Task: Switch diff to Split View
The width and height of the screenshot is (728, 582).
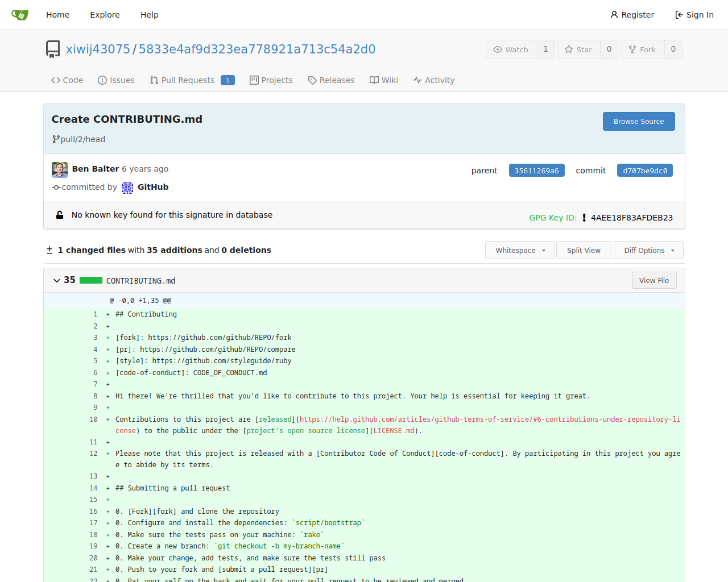Action: (x=583, y=250)
